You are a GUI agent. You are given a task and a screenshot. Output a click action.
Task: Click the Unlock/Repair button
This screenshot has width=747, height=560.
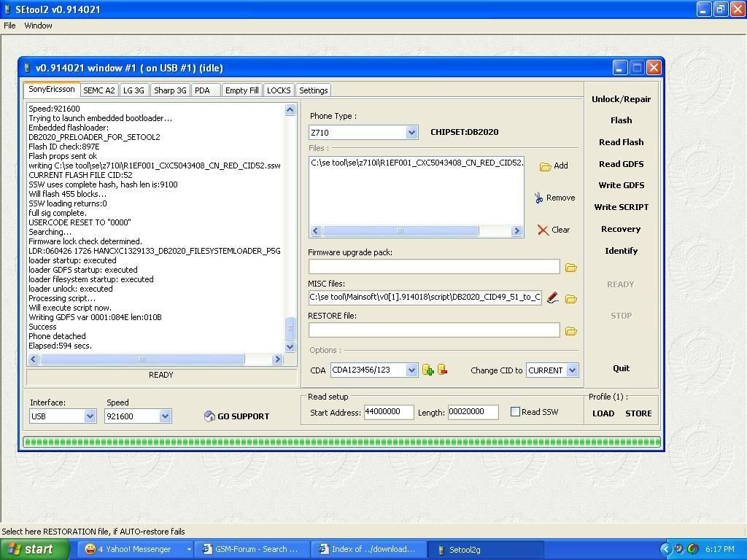click(622, 99)
